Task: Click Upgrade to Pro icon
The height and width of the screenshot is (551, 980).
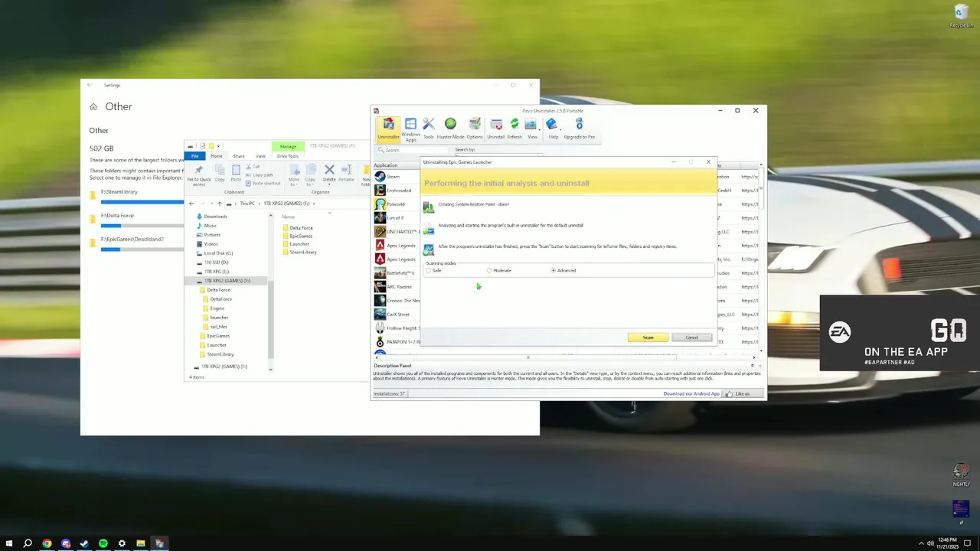Action: point(579,129)
